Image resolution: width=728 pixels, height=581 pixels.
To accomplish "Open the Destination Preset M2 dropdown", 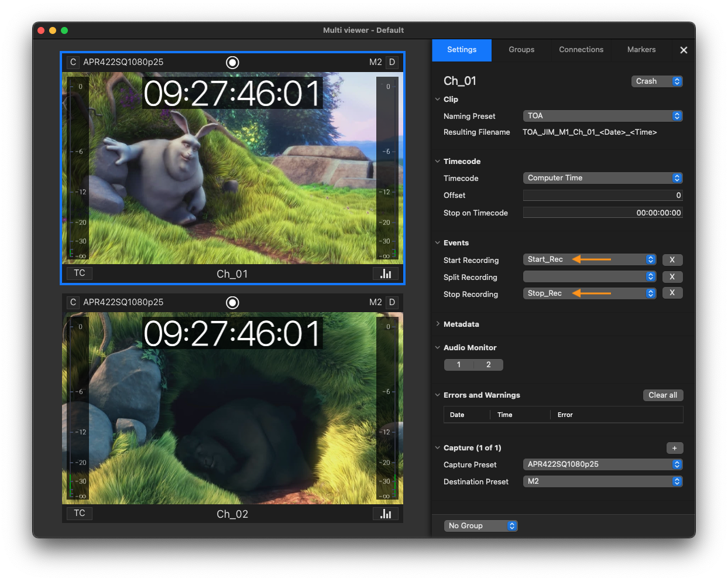I will (603, 481).
